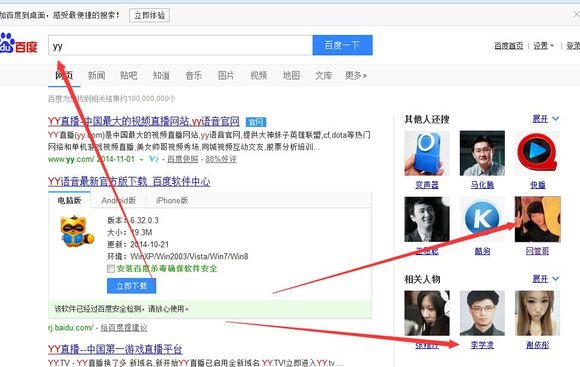Click the 给百度提建议 link

click(x=124, y=327)
